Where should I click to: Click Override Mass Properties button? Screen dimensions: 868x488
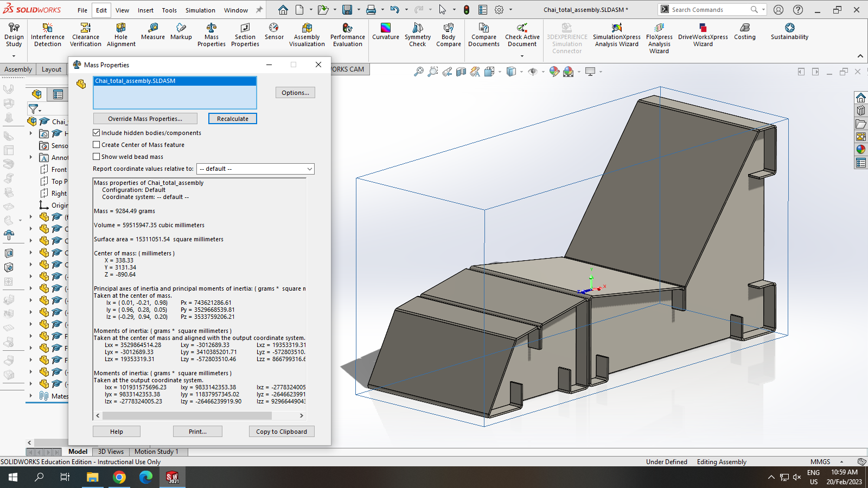coord(145,119)
